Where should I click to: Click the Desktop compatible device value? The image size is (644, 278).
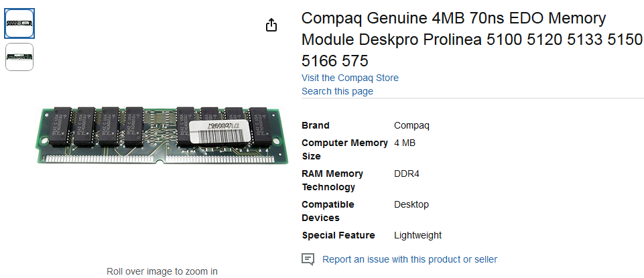pyautogui.click(x=411, y=204)
